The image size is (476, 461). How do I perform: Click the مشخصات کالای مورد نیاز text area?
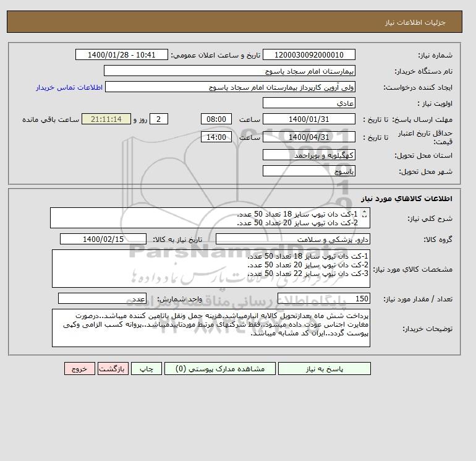tap(211, 269)
